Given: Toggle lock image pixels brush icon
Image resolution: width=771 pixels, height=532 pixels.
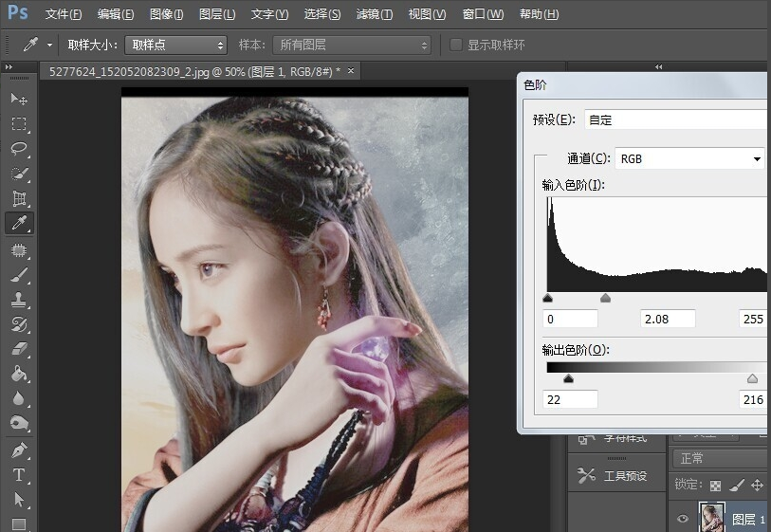Looking at the screenshot, I should pyautogui.click(x=737, y=486).
